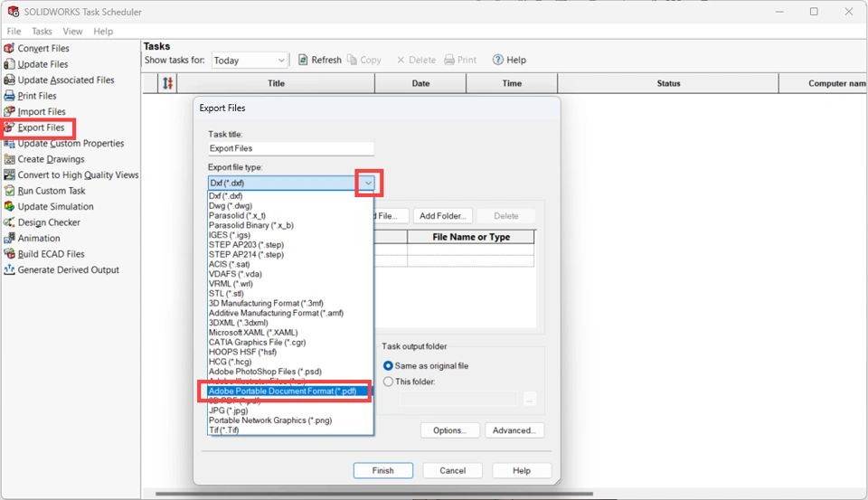This screenshot has height=500, width=868.
Task: Click the Delete X toolbar icon
Action: point(401,60)
